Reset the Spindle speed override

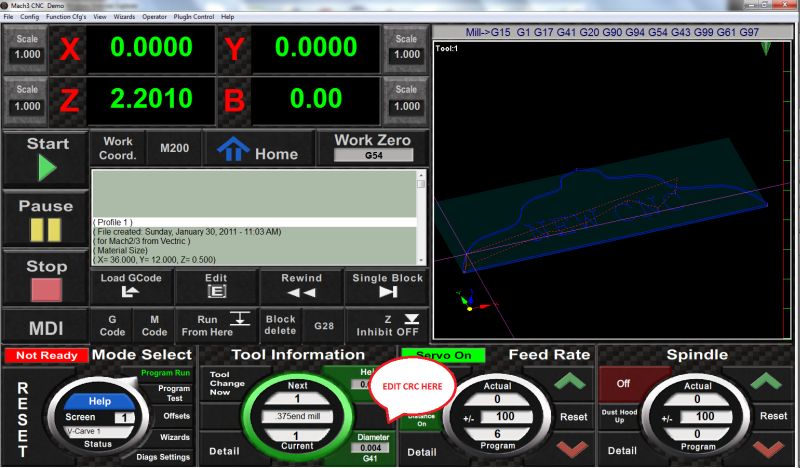[x=773, y=416]
